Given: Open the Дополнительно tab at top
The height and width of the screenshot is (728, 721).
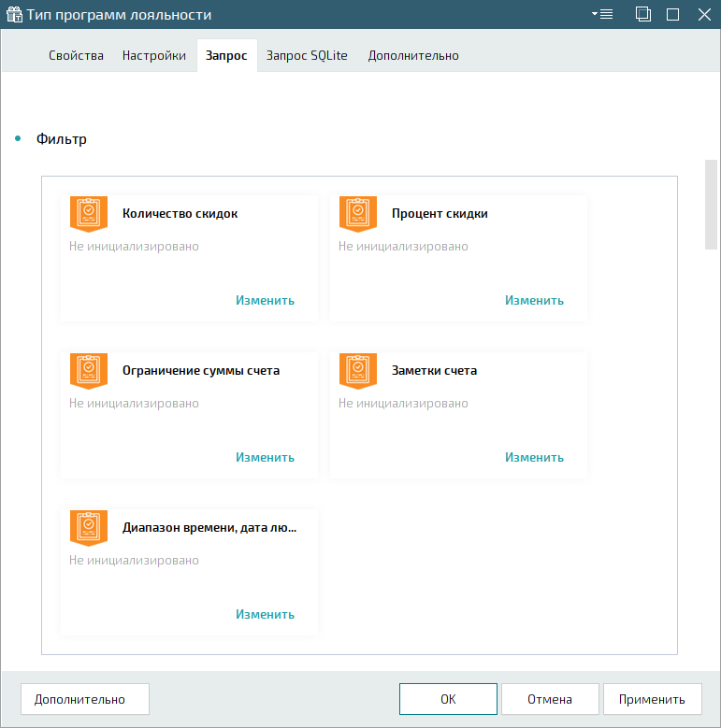Looking at the screenshot, I should pyautogui.click(x=413, y=56).
